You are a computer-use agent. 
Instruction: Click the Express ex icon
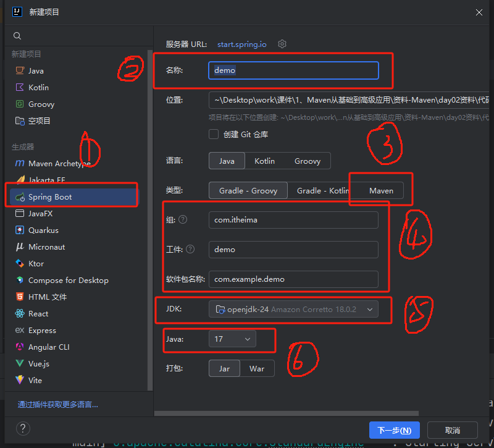(20, 330)
